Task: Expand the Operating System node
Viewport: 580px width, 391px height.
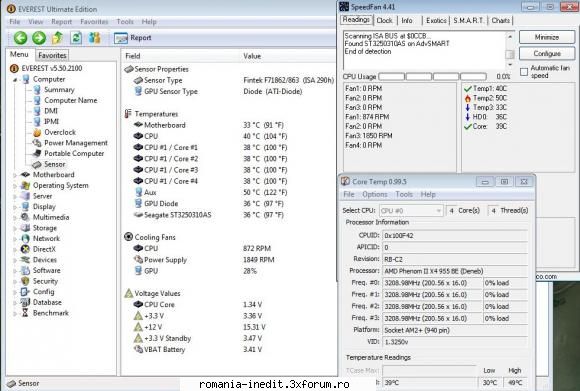Action: click(15, 186)
